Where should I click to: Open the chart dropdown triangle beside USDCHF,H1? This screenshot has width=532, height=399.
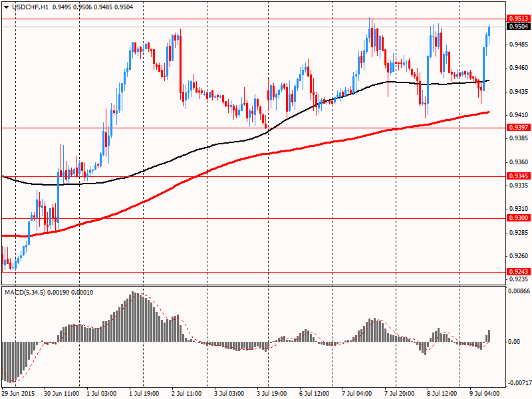click(x=6, y=7)
